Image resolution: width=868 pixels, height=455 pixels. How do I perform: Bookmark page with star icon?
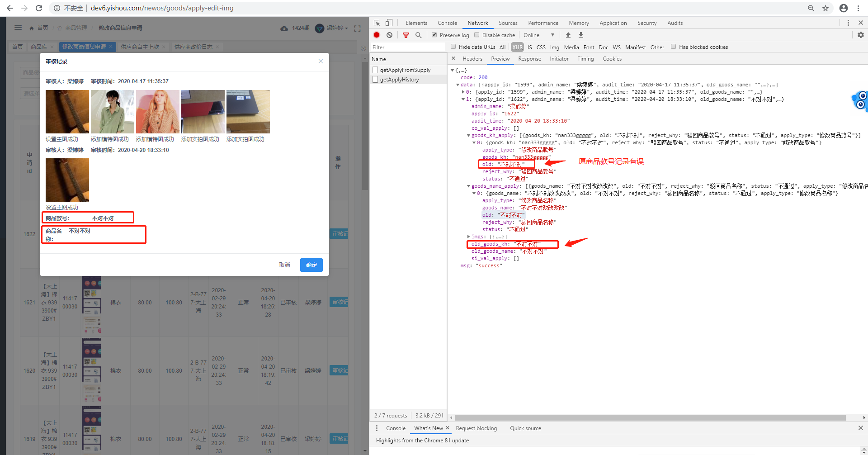(x=826, y=8)
